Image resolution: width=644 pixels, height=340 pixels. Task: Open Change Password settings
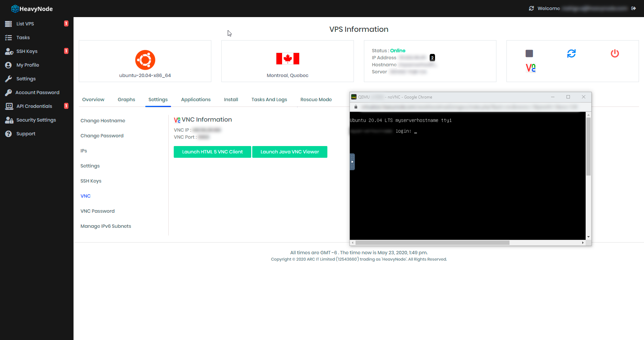(102, 136)
